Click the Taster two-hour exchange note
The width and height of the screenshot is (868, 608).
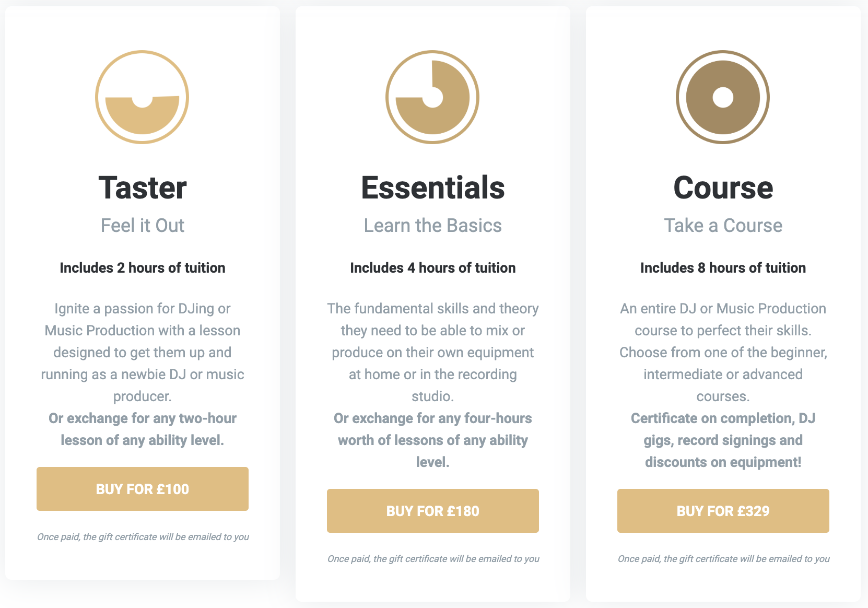(143, 429)
